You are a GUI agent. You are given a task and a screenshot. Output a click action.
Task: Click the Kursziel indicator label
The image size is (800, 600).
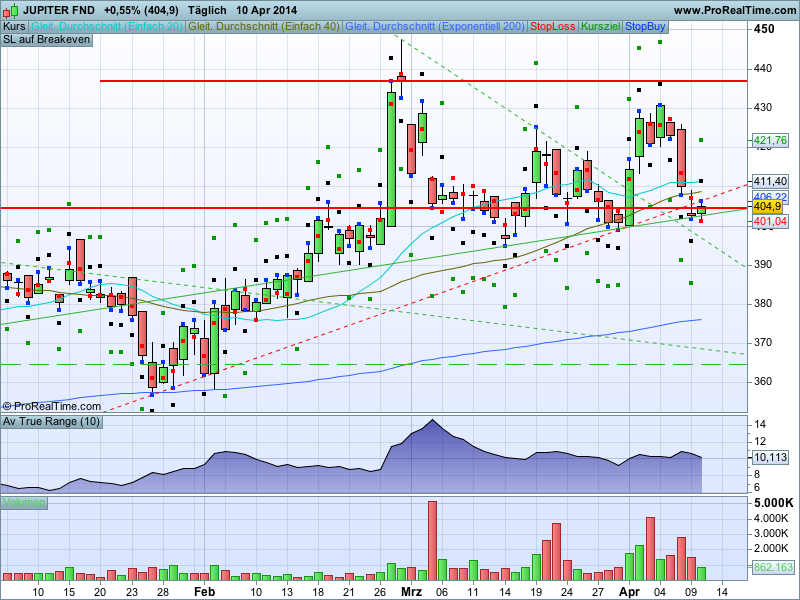pyautogui.click(x=601, y=25)
